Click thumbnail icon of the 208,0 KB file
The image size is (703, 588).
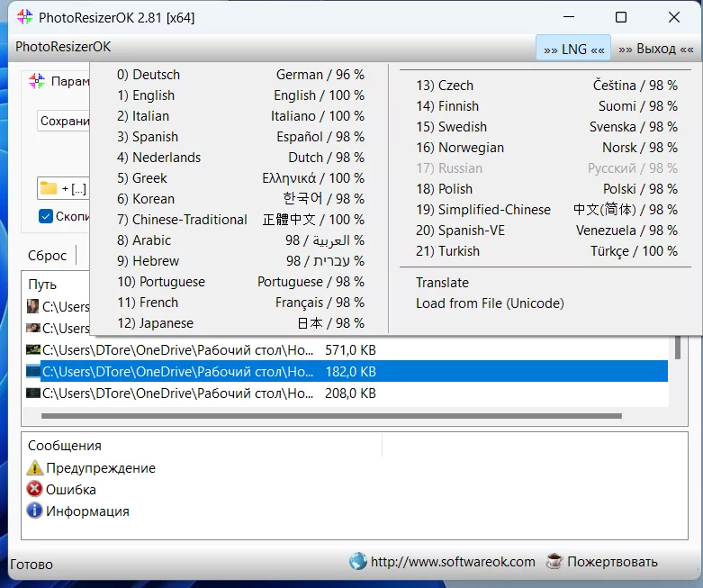pyautogui.click(x=33, y=393)
